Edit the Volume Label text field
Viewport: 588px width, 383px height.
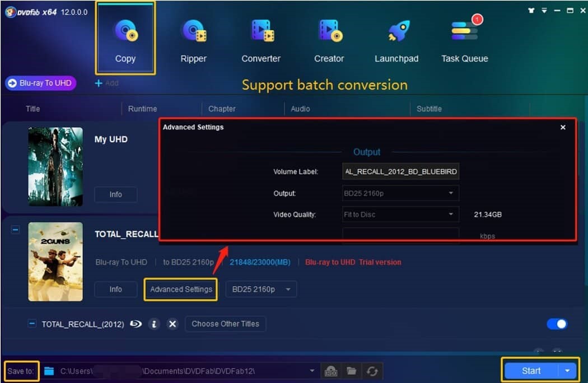[400, 171]
